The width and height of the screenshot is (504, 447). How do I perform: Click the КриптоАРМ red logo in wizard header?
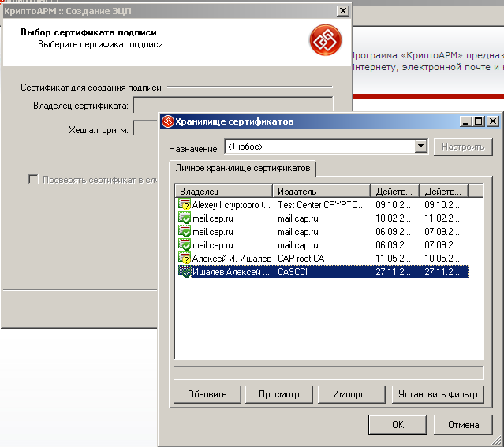click(325, 40)
